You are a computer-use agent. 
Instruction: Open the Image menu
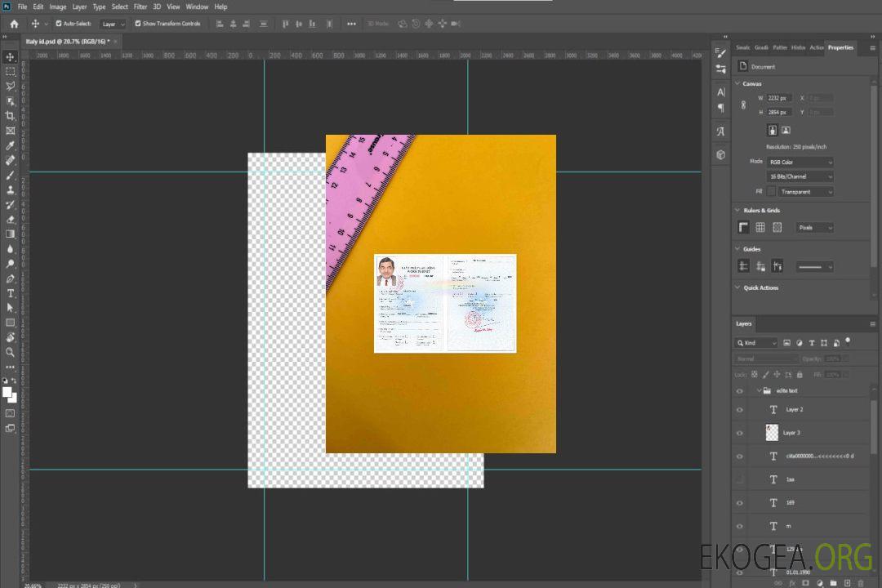(x=58, y=7)
